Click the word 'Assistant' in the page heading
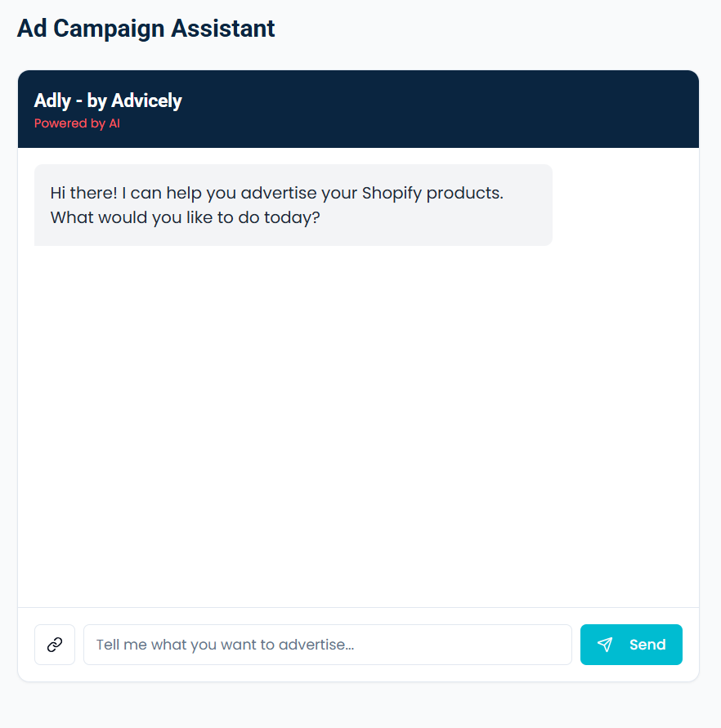 point(223,29)
